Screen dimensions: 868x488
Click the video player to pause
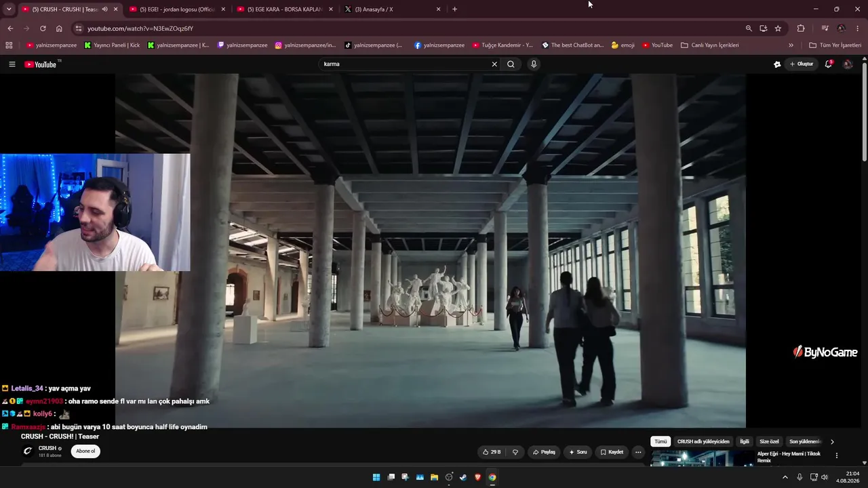coord(430,251)
